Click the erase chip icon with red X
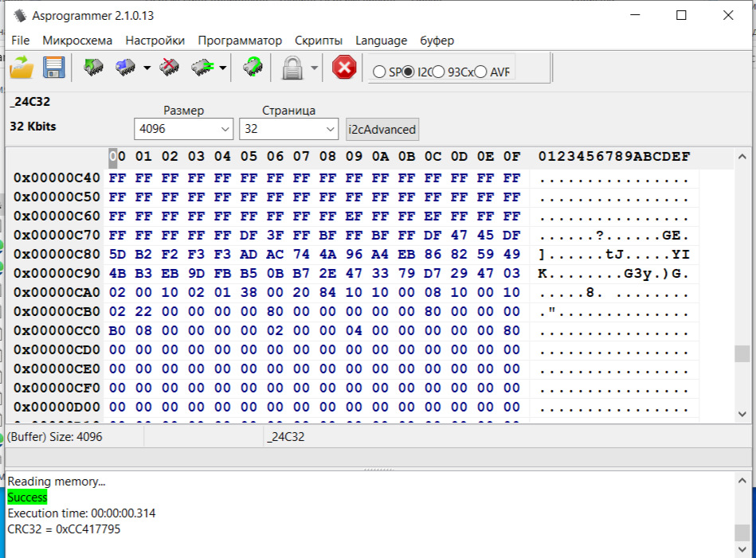Viewport: 756px width, 558px height. 169,67
